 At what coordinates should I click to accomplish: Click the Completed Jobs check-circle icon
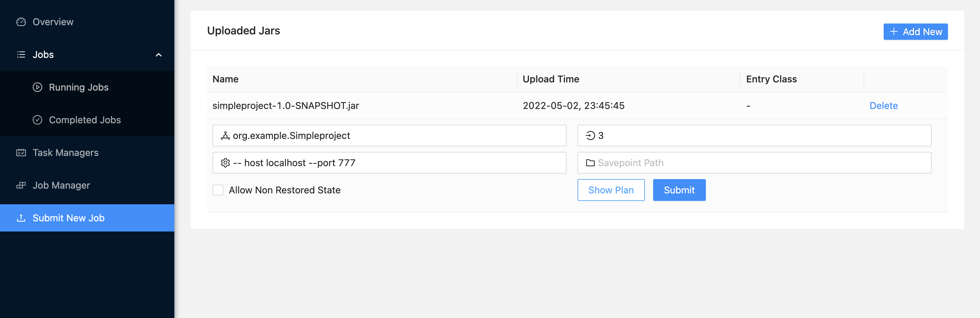tap(37, 120)
